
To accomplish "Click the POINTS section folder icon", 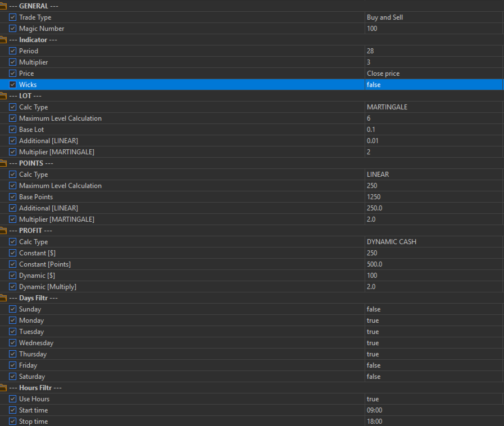I will click(3, 163).
